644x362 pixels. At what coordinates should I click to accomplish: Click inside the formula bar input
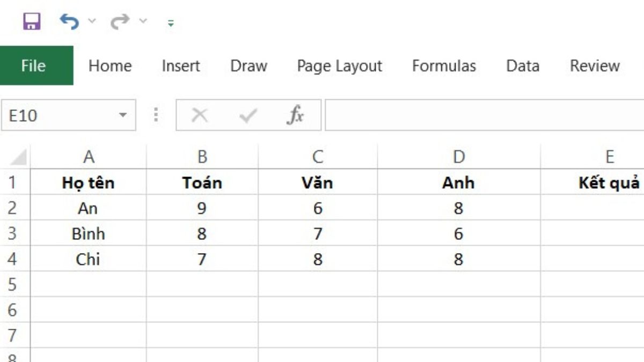click(x=485, y=115)
